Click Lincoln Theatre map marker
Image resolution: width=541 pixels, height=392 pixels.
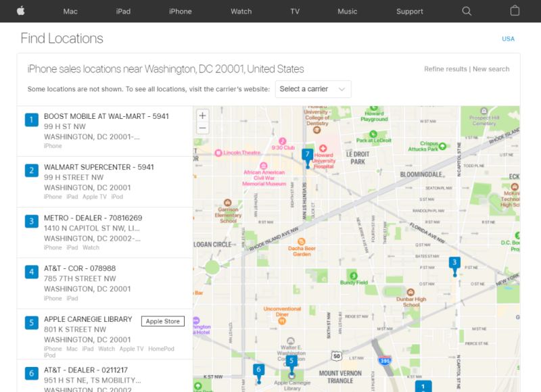click(x=218, y=153)
